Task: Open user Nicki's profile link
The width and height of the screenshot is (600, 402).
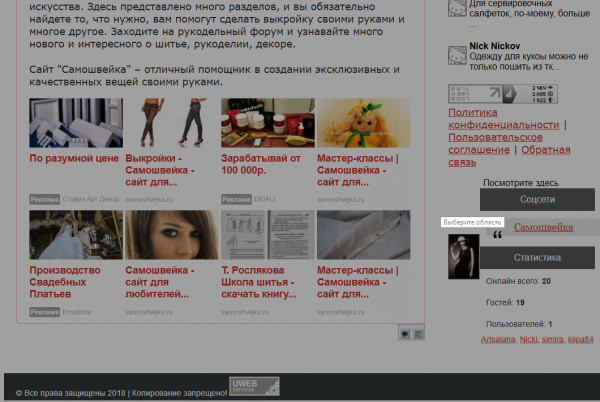Action: pos(528,339)
